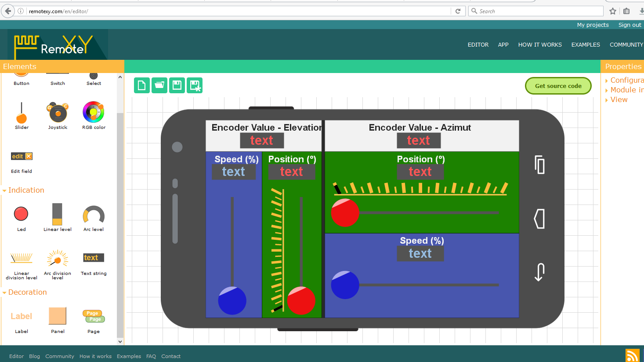Select the Joystick element tool
This screenshot has height=362, width=644.
[x=57, y=115]
